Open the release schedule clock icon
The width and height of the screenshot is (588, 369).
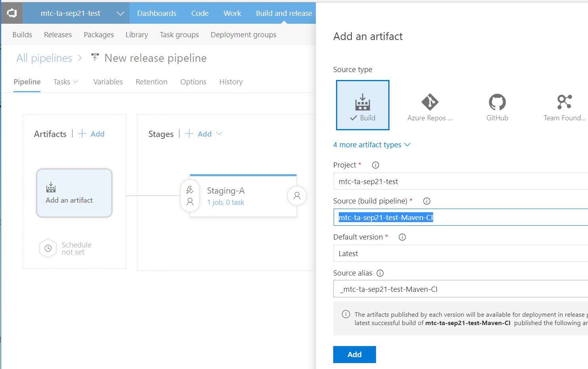click(48, 248)
